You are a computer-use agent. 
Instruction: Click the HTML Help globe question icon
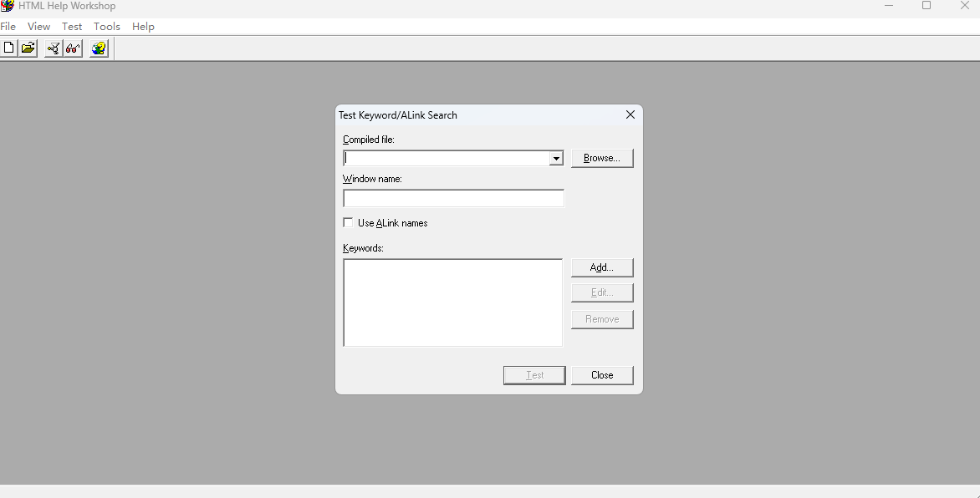[99, 48]
